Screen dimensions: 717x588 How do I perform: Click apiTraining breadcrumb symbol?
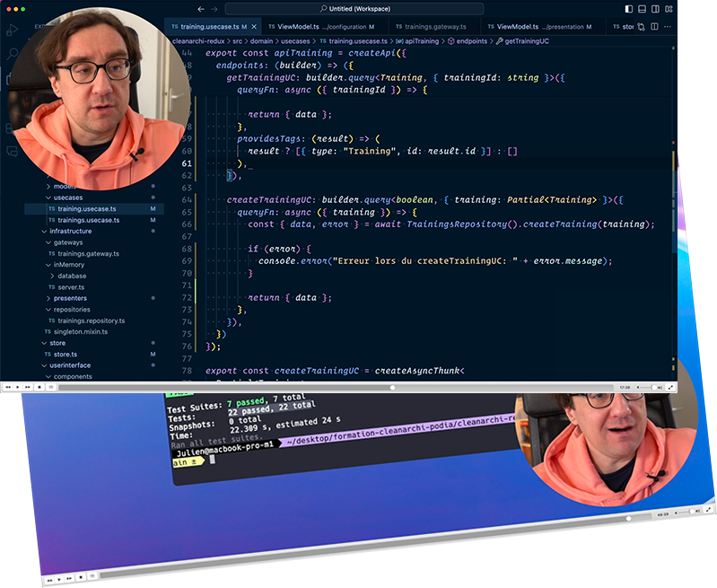(x=418, y=41)
